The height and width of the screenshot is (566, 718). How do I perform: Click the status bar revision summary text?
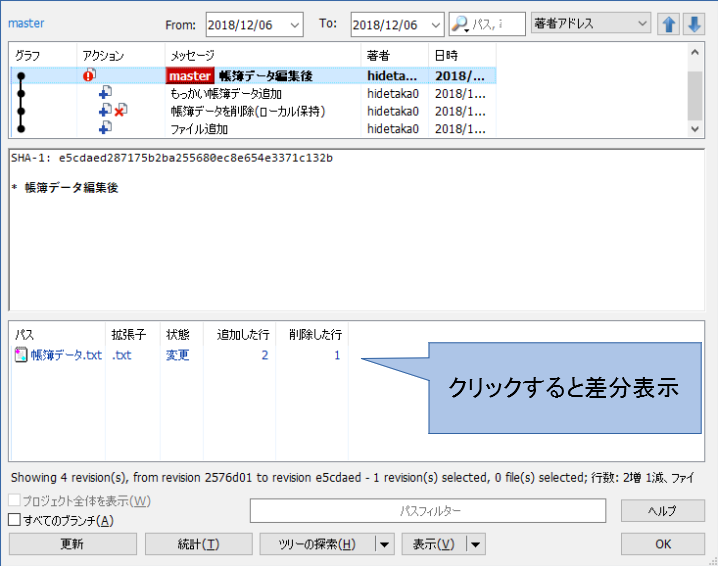pyautogui.click(x=353, y=478)
